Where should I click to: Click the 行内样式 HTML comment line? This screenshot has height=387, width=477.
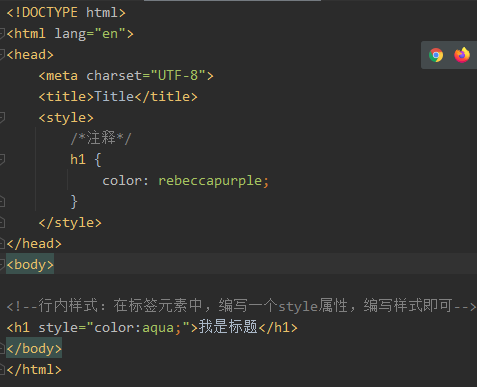[x=241, y=306]
